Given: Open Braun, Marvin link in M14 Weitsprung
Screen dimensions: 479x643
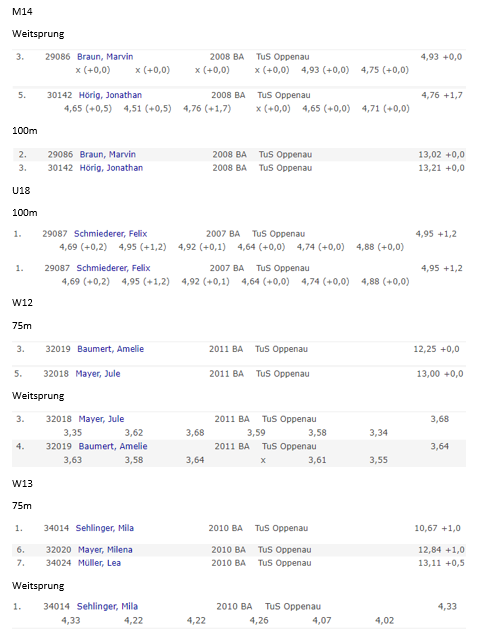Looking at the screenshot, I should click(105, 57).
